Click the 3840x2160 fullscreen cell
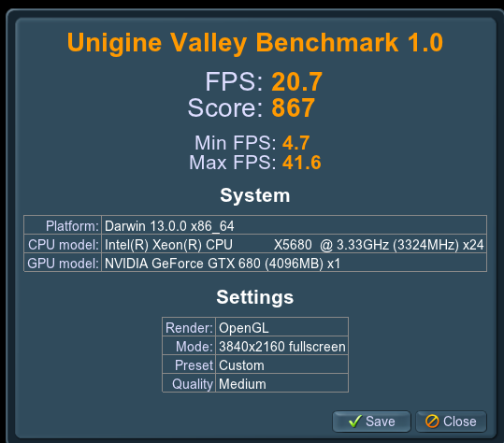This screenshot has width=504, height=443. pyautogui.click(x=281, y=346)
